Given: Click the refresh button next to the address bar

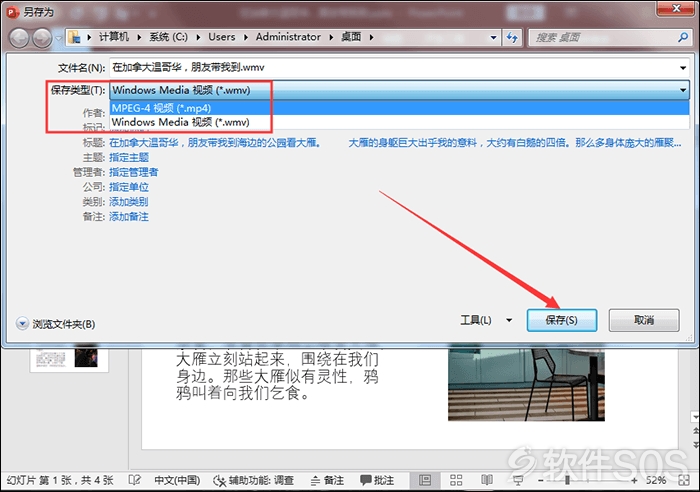Looking at the screenshot, I should click(512, 38).
